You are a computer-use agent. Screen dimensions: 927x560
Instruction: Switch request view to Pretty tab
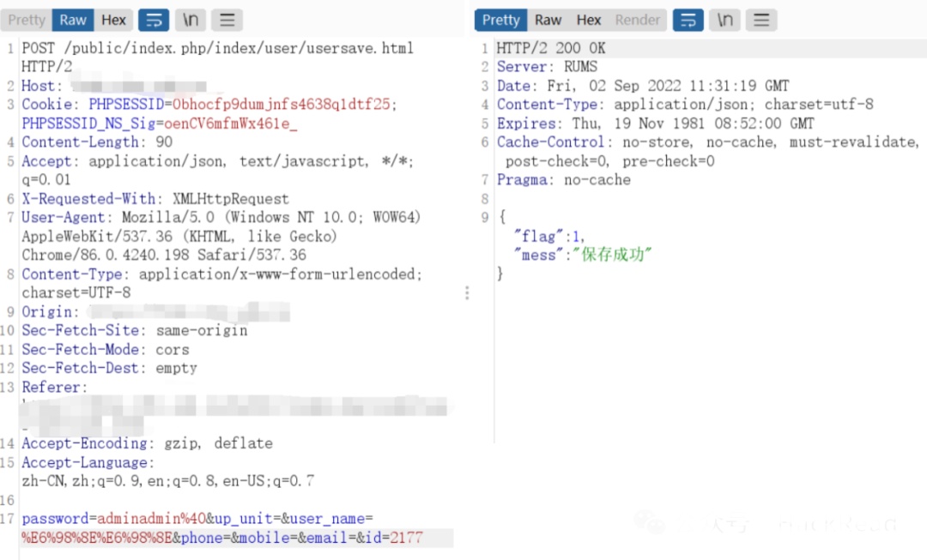pos(27,20)
